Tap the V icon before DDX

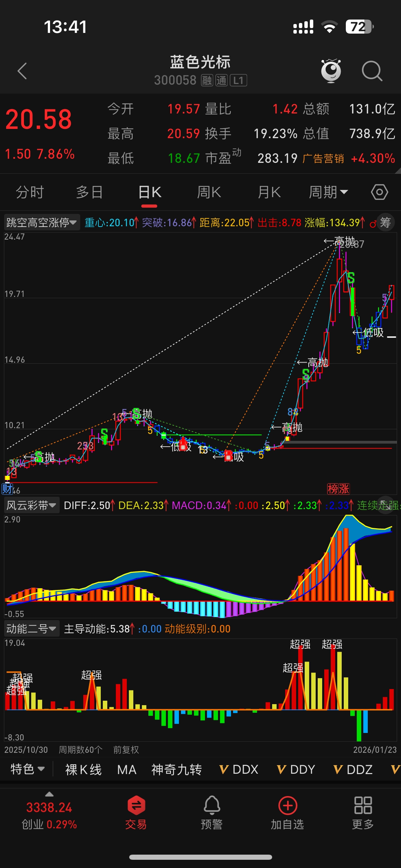point(224,770)
